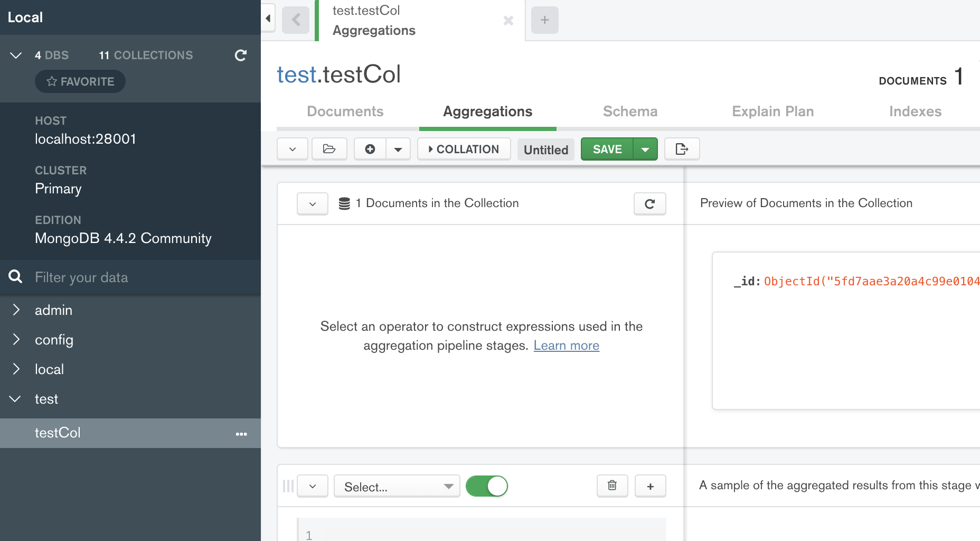
Task: Collapse the documents in collection panel
Action: (x=313, y=203)
